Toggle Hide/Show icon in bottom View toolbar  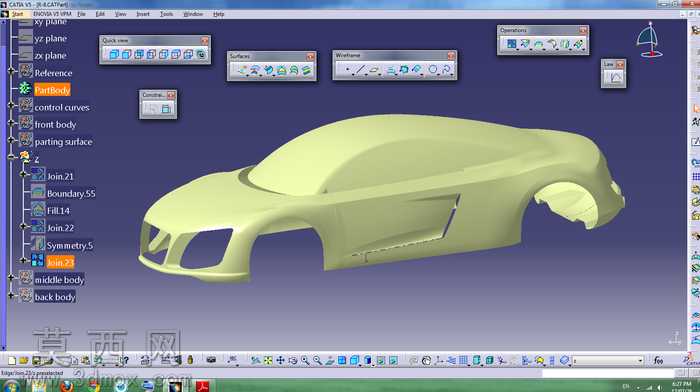(x=381, y=360)
